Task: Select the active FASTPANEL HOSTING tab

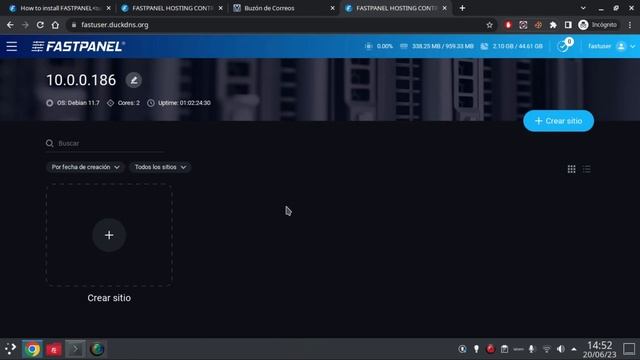Action: tap(395, 8)
